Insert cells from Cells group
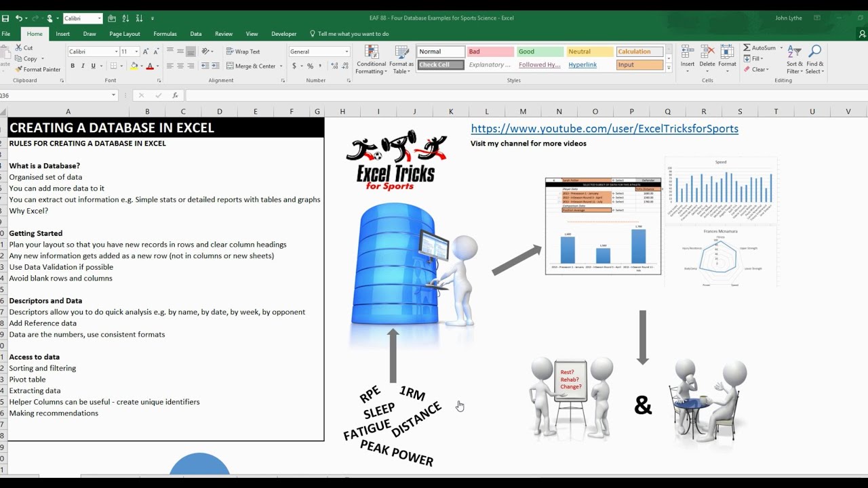The image size is (868, 488). click(688, 59)
